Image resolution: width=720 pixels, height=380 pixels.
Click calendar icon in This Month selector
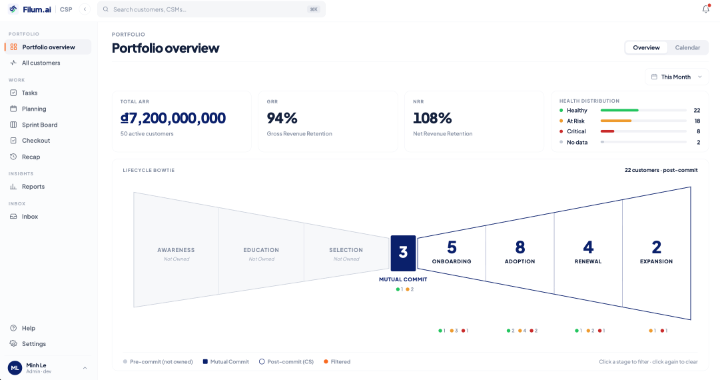tap(654, 77)
